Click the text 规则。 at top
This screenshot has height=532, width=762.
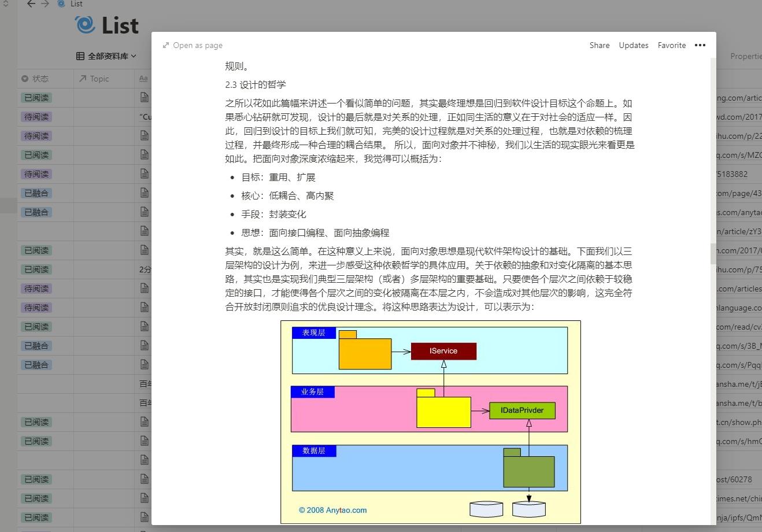click(x=237, y=66)
